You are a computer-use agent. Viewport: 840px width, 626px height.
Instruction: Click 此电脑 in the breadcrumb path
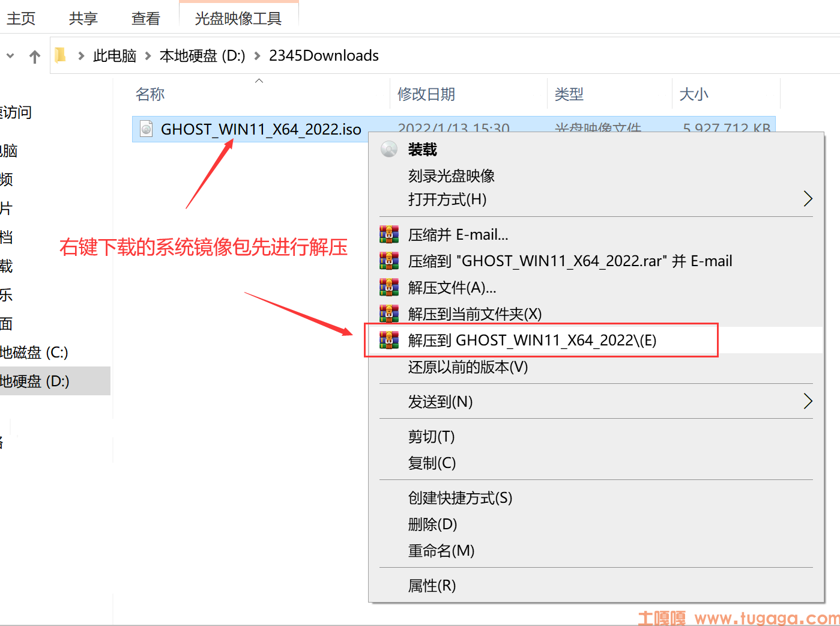coord(115,56)
